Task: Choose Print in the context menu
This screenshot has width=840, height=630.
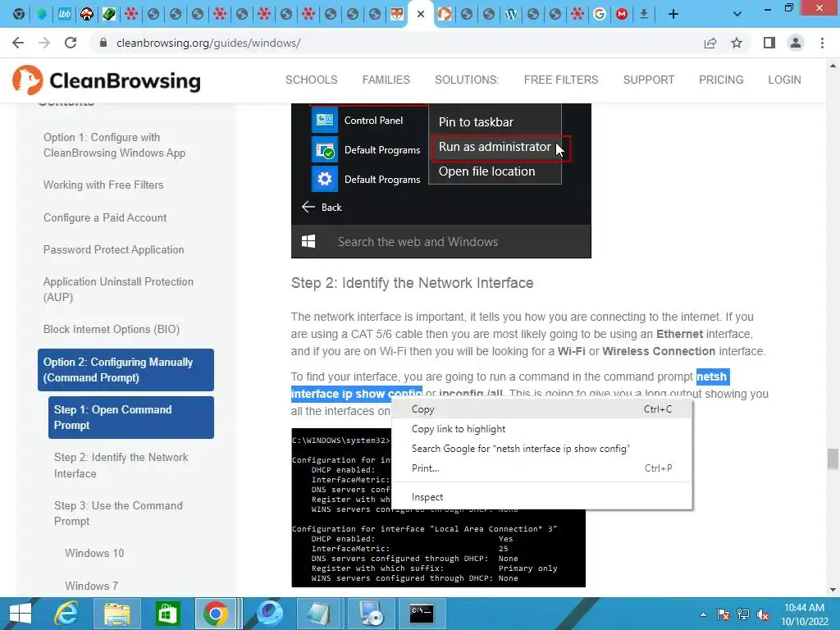Action: pyautogui.click(x=542, y=468)
